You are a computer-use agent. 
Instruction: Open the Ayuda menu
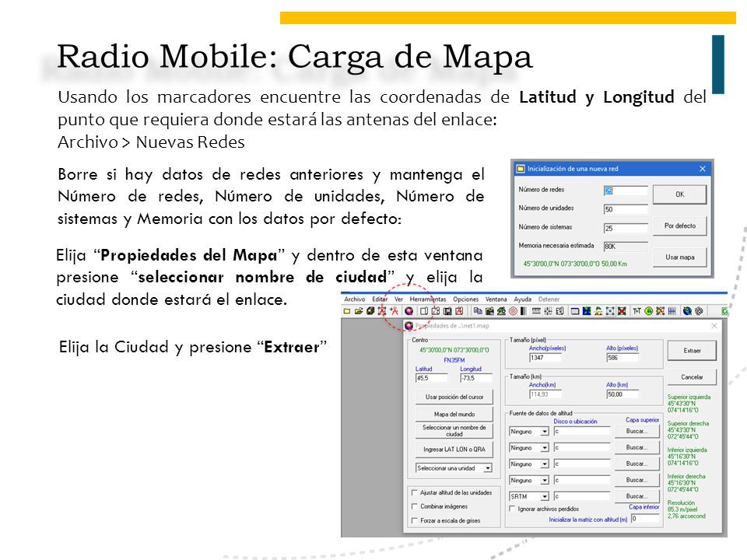523,299
